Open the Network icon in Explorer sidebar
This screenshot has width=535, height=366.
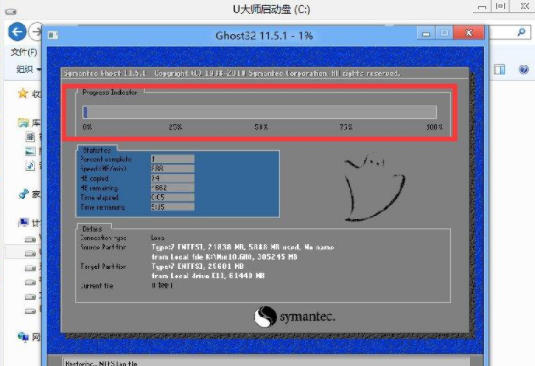pos(23,337)
